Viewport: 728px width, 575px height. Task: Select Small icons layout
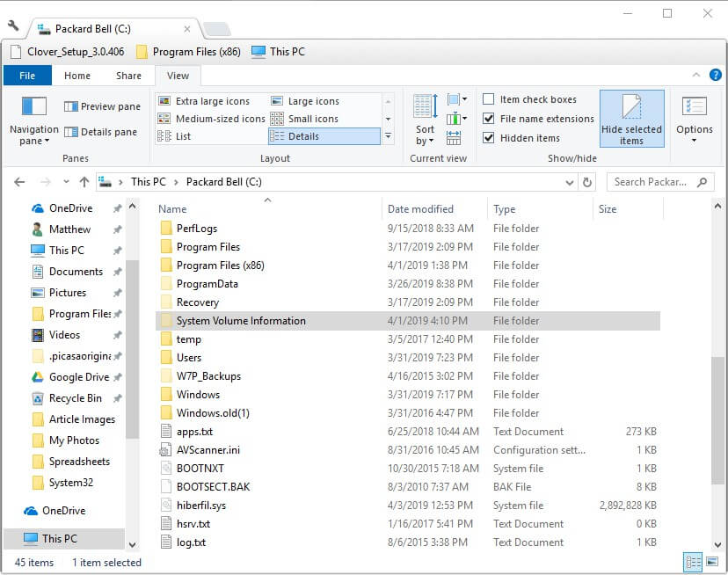304,119
